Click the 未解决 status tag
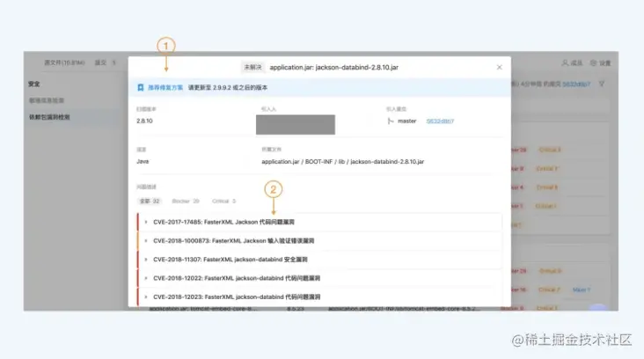This screenshot has width=644, height=359. tap(252, 68)
